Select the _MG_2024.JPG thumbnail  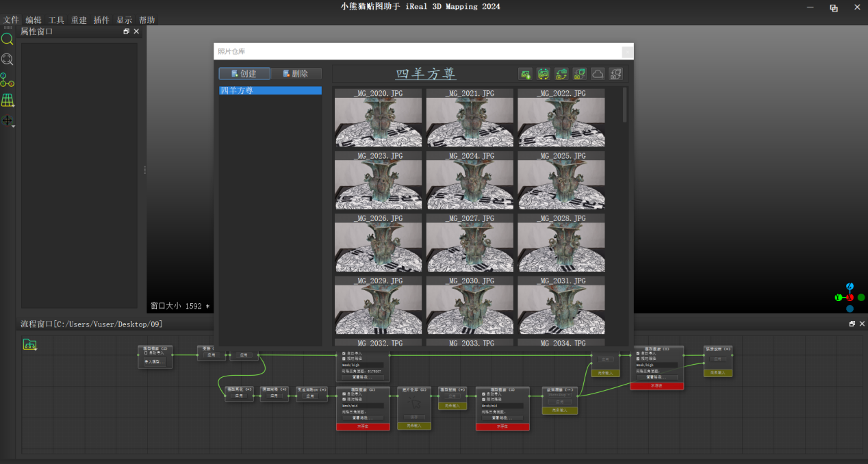(470, 181)
